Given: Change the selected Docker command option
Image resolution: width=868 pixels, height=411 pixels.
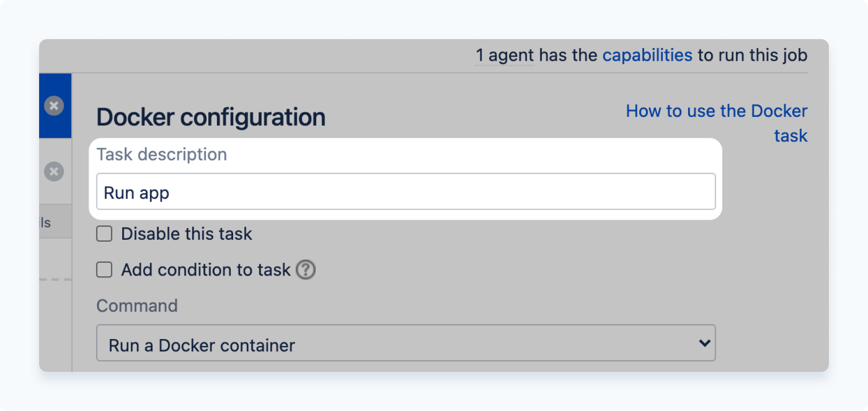Looking at the screenshot, I should click(x=406, y=343).
